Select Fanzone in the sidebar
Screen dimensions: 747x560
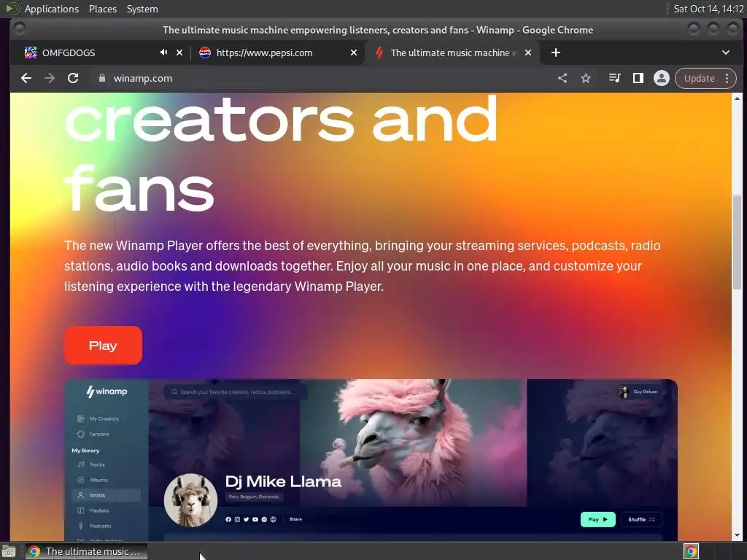(93, 434)
